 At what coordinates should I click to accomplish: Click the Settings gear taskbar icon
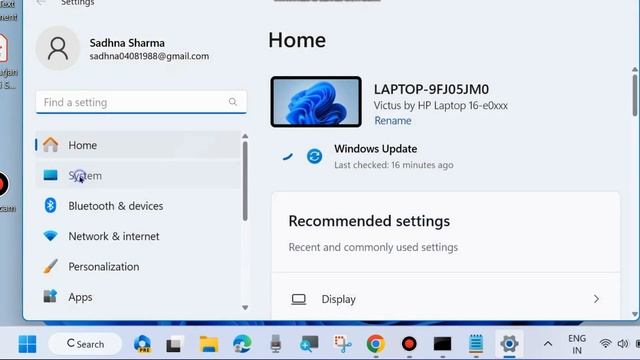point(509,344)
